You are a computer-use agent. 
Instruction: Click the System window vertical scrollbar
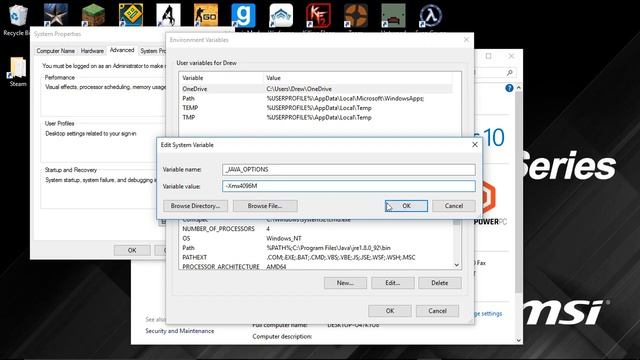tap(518, 192)
